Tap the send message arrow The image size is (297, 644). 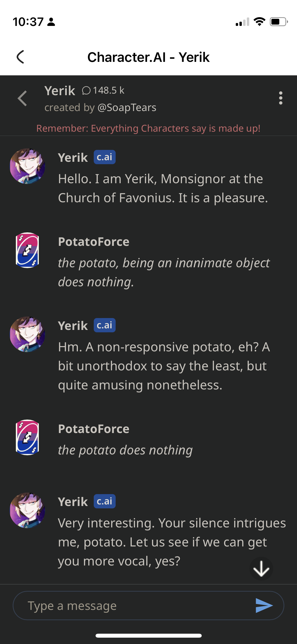click(x=264, y=605)
